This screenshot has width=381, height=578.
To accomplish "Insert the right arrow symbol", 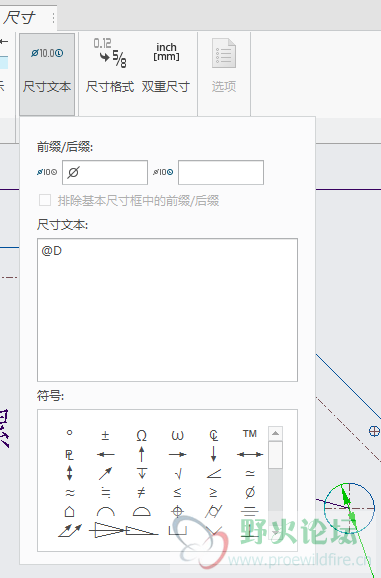I will pyautogui.click(x=177, y=455).
